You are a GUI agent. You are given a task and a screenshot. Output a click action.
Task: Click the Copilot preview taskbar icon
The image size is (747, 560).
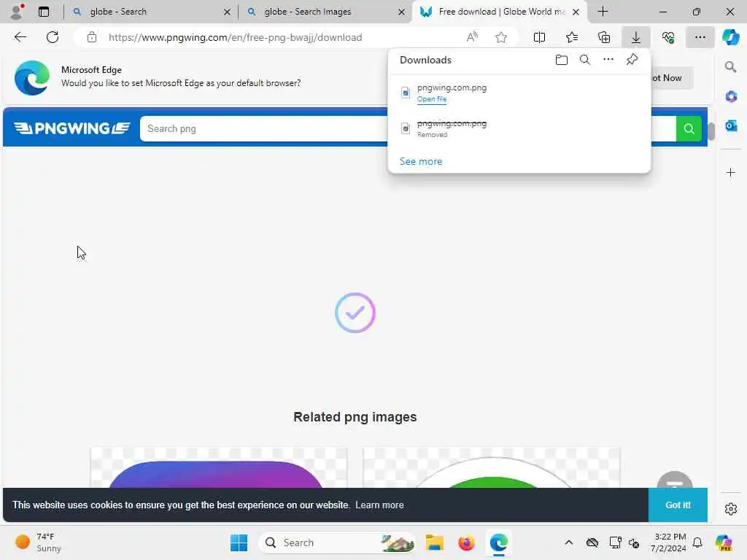723,542
